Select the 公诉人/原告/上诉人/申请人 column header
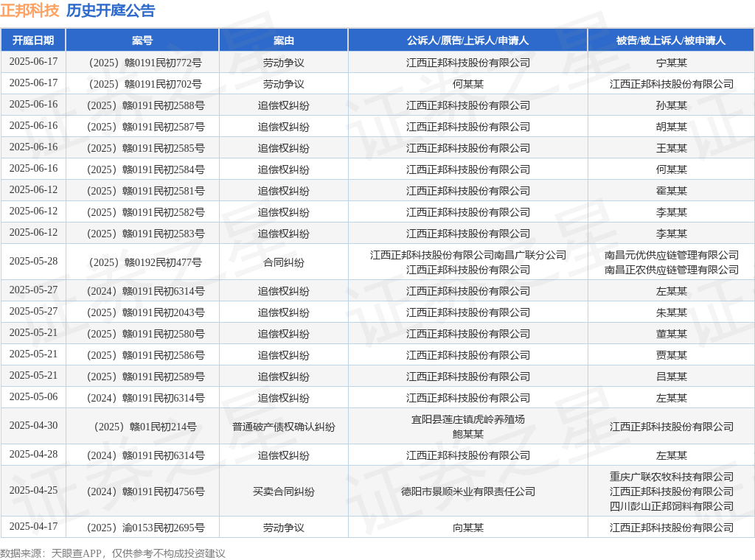 click(x=468, y=41)
